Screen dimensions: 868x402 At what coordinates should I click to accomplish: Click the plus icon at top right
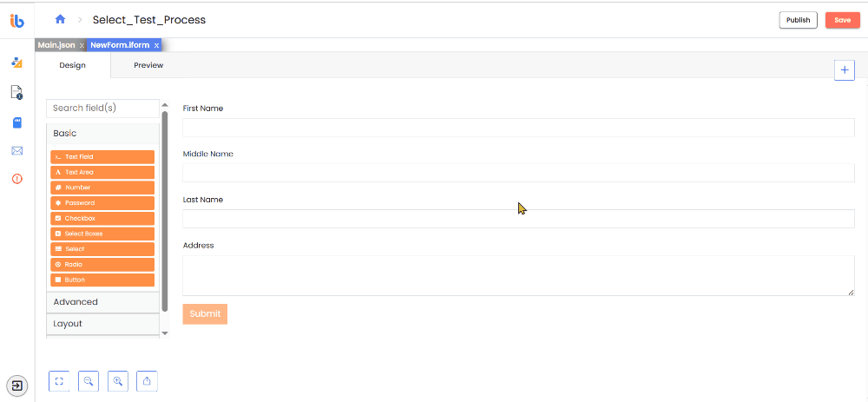click(845, 69)
